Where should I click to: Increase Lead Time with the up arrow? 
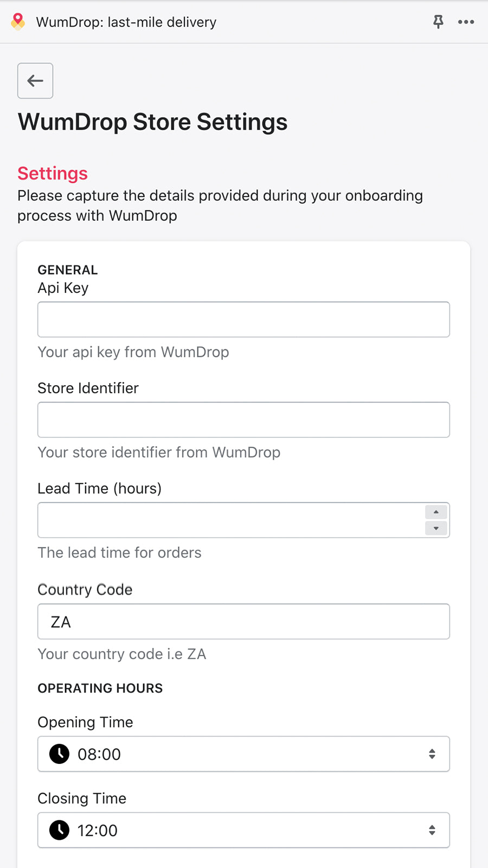(436, 512)
